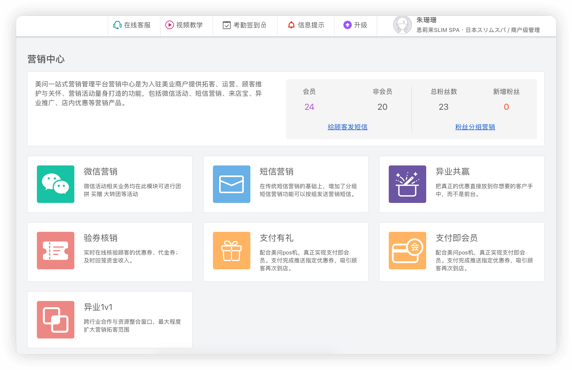Open the red 验券核销 ticket icon
Viewport: 572px width, 370px height.
coord(55,250)
